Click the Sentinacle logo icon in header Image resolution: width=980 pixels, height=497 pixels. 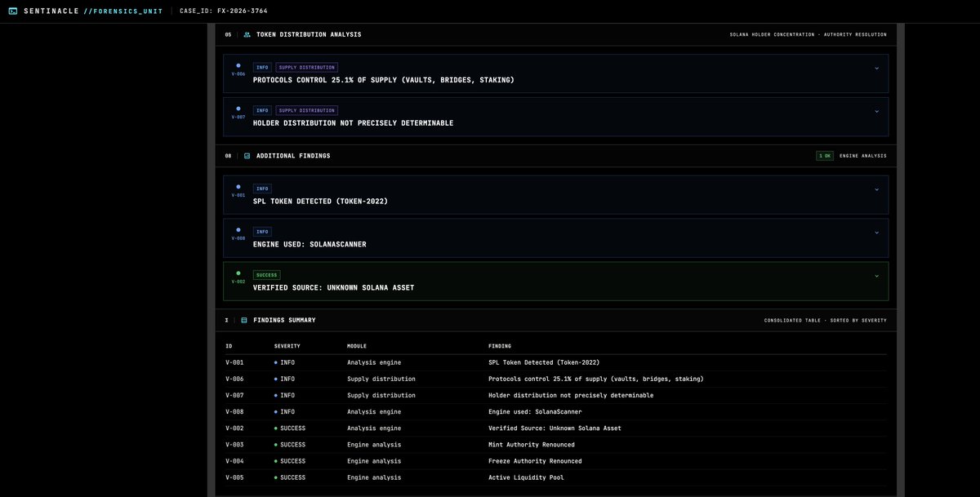(x=12, y=11)
